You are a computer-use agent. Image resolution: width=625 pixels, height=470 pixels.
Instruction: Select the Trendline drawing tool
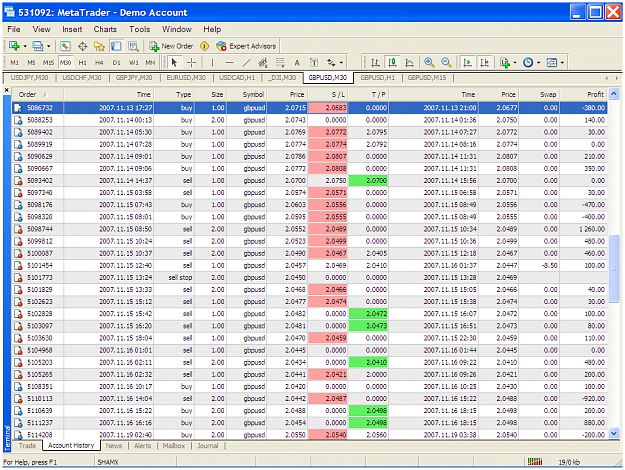tap(246, 63)
